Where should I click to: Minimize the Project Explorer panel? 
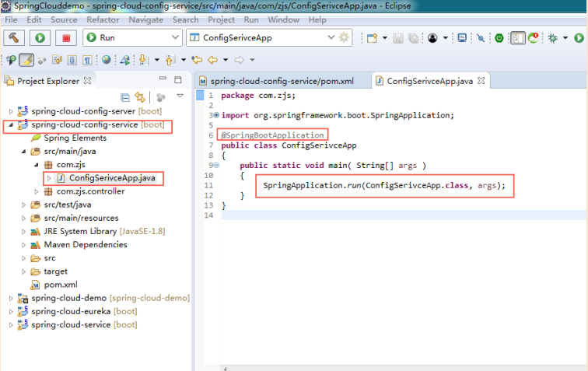click(x=163, y=79)
